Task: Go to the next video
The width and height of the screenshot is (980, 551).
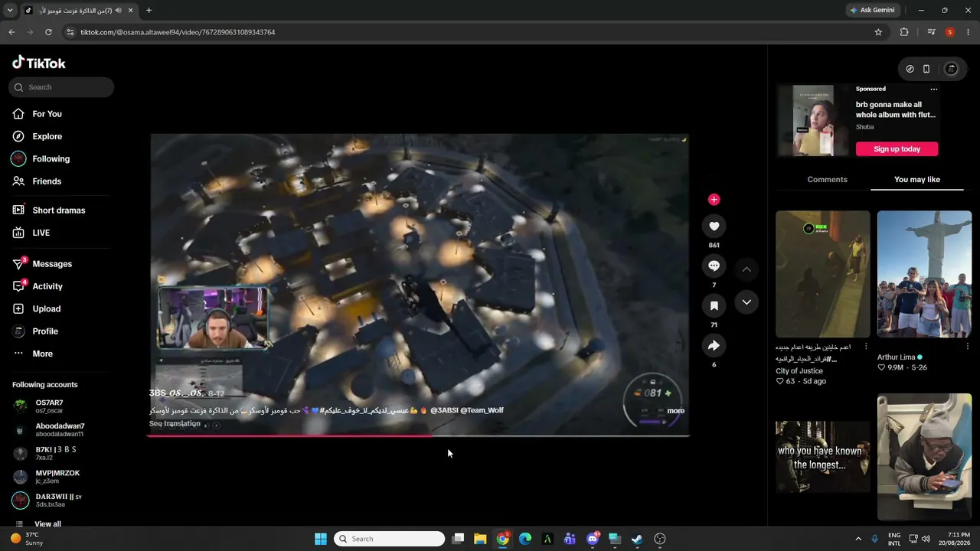Action: [x=746, y=302]
